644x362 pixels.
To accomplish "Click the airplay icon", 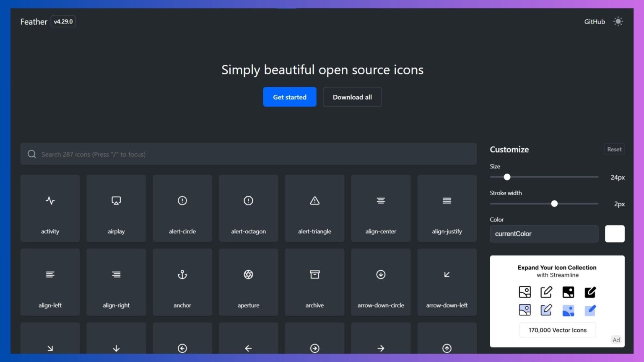I will (x=116, y=208).
